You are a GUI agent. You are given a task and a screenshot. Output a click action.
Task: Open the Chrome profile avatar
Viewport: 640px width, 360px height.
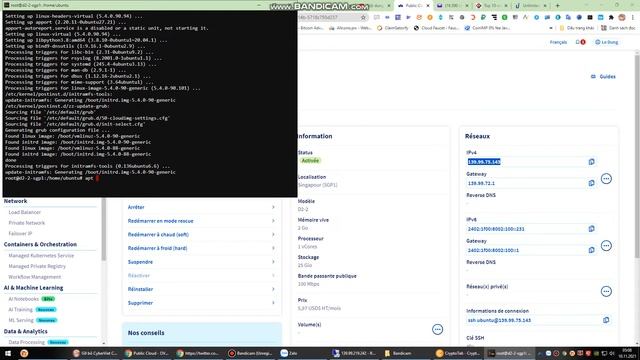(622, 18)
